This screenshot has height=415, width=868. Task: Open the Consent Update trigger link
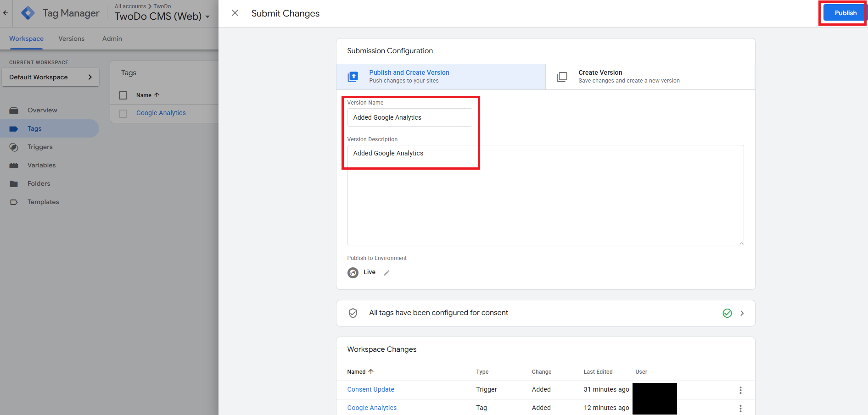click(x=370, y=389)
